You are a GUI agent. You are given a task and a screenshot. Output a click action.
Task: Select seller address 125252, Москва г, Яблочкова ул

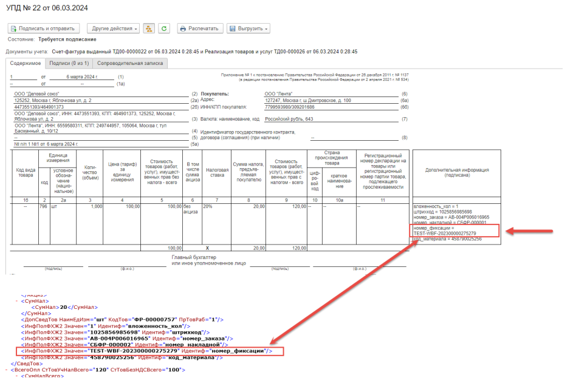[53, 101]
